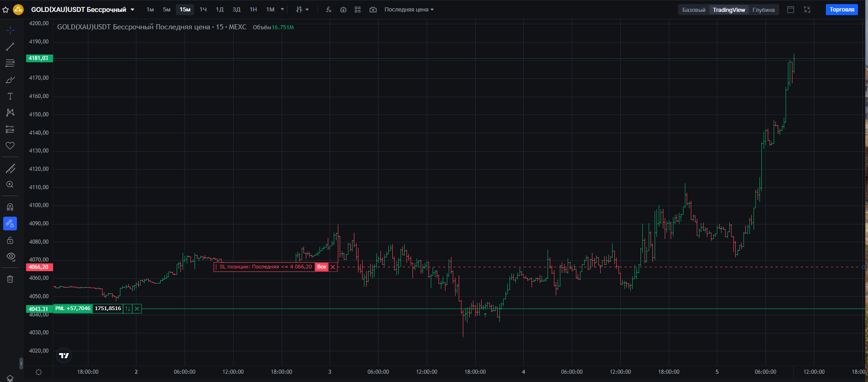Toggle stay in drawing mode
The width and height of the screenshot is (868, 382).
(x=10, y=224)
